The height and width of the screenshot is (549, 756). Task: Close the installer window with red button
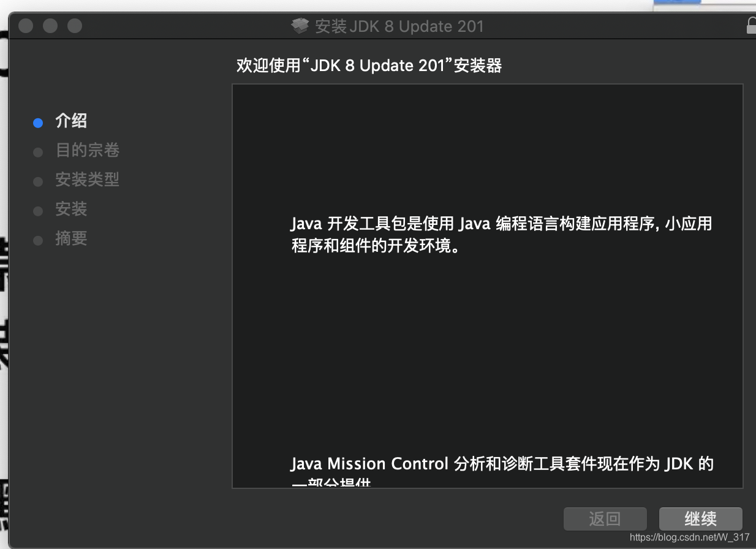point(26,26)
